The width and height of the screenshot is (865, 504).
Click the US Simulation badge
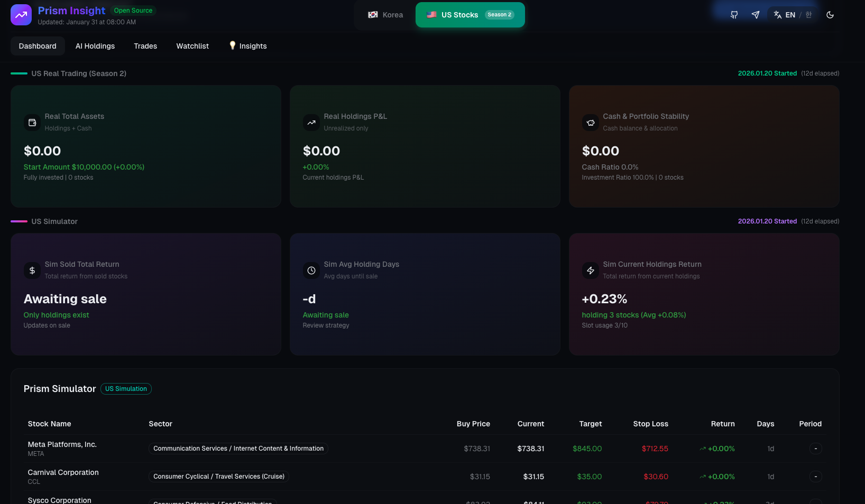(126, 389)
